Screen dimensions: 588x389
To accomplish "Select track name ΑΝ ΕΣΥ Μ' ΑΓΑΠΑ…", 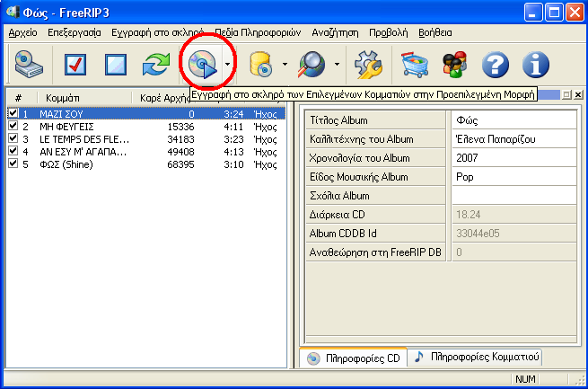I will (83, 153).
